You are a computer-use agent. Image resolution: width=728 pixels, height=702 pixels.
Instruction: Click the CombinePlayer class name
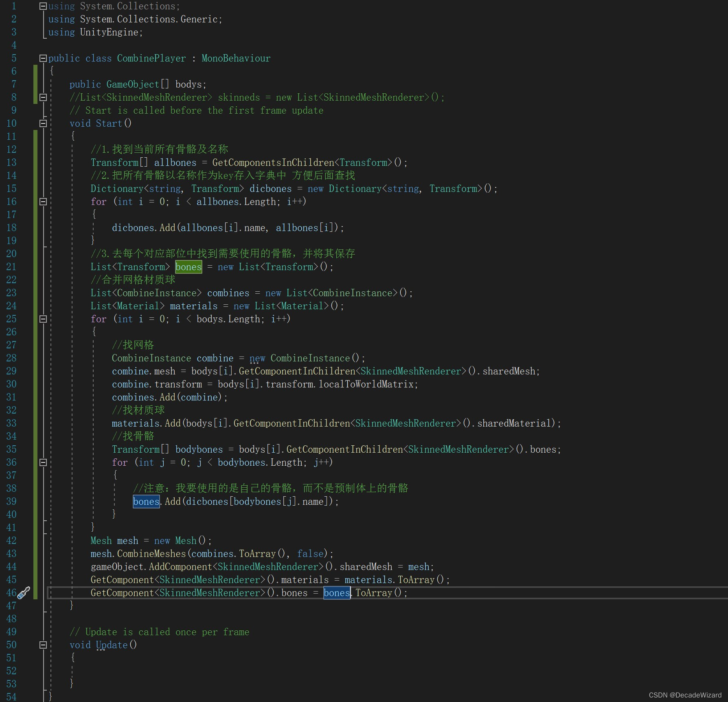pyautogui.click(x=151, y=58)
